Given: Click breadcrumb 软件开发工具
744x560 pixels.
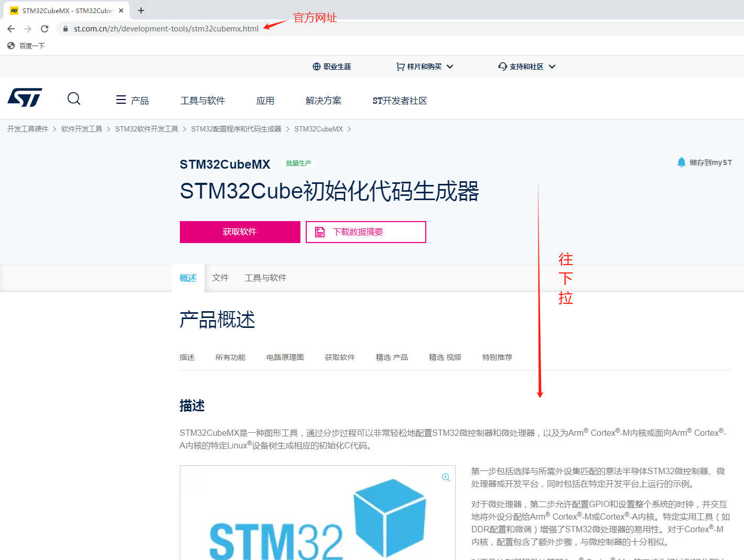Looking at the screenshot, I should click(x=82, y=129).
